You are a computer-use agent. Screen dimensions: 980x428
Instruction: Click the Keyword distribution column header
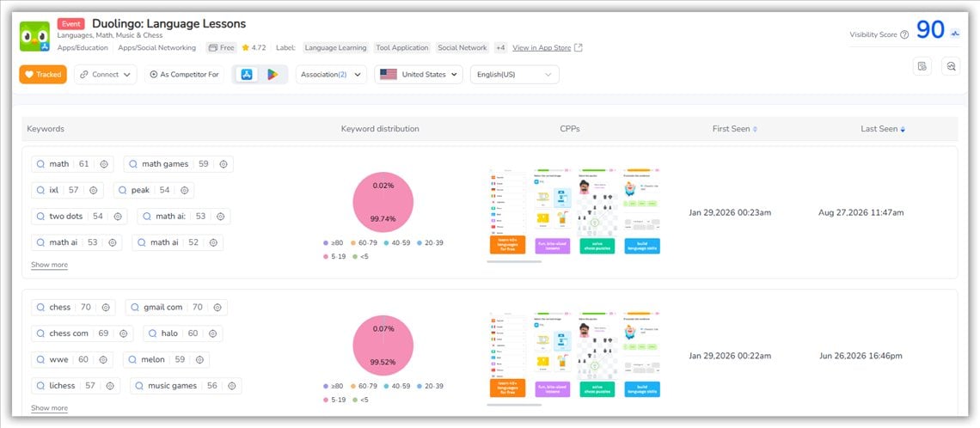[380, 129]
